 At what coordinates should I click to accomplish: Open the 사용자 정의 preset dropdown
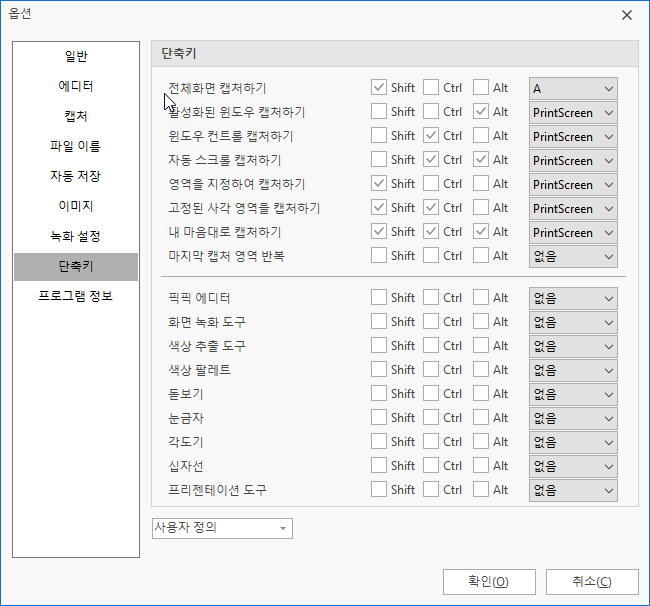point(222,528)
